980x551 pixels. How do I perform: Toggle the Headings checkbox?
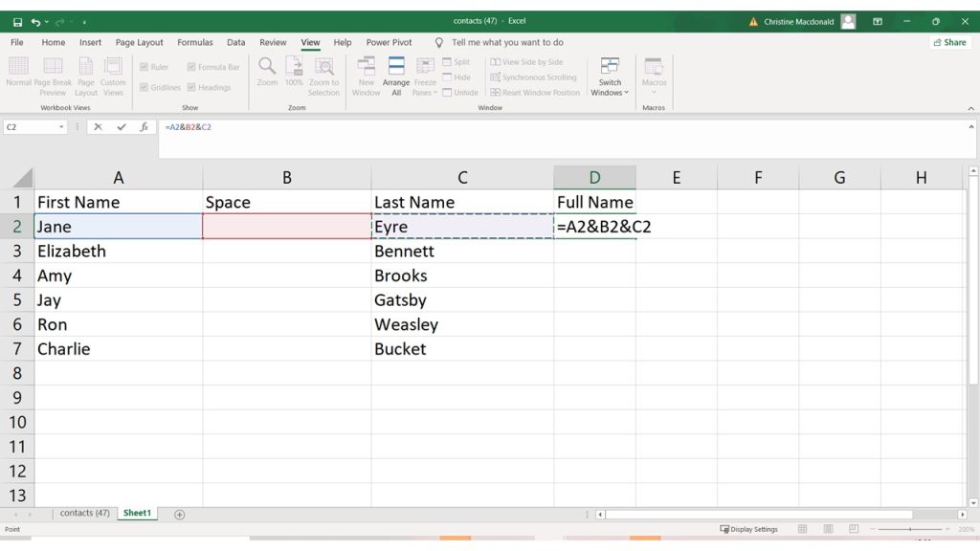(191, 87)
